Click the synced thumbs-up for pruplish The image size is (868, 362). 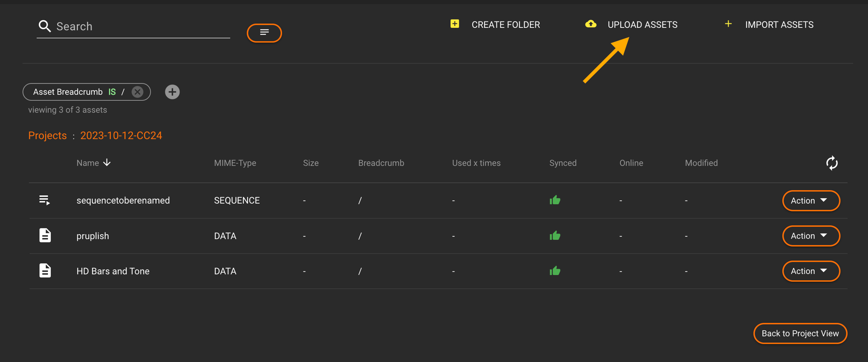555,236
